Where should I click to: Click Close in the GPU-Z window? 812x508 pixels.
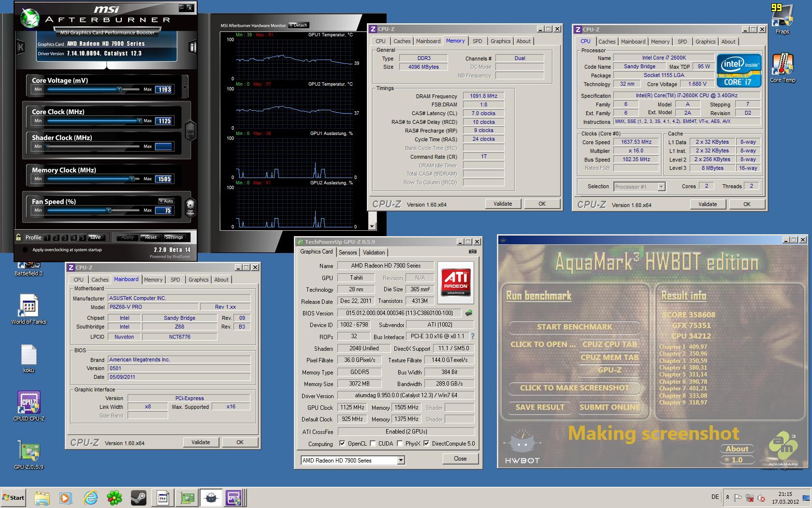pyautogui.click(x=460, y=459)
